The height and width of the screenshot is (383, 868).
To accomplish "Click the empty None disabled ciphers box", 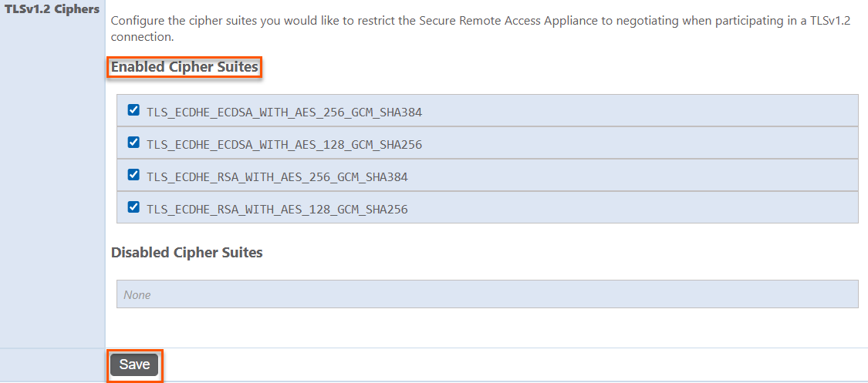I will pyautogui.click(x=487, y=294).
